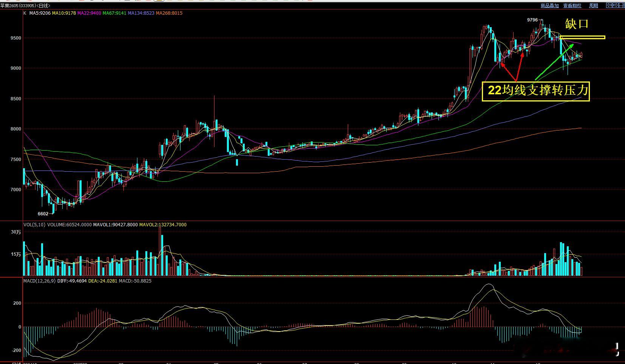Select the MA10:9178 indicator label
Image resolution: width=625 pixels, height=364 pixels.
click(64, 13)
